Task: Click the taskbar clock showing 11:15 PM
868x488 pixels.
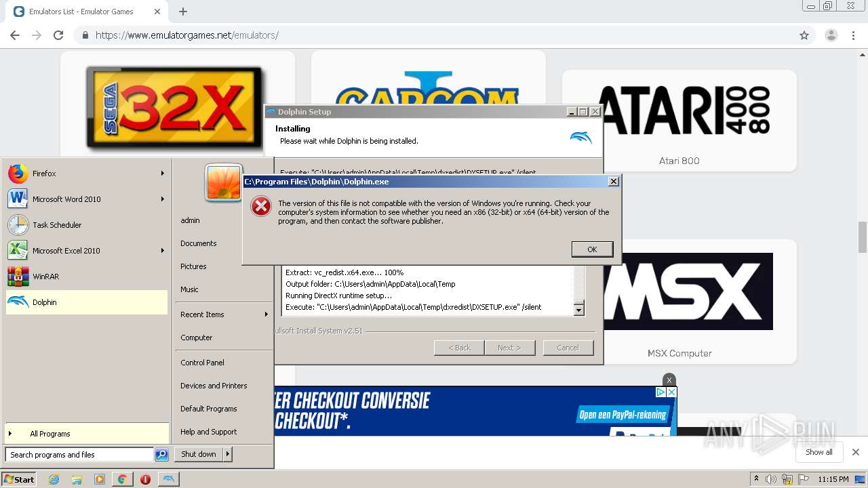Action: pyautogui.click(x=833, y=479)
